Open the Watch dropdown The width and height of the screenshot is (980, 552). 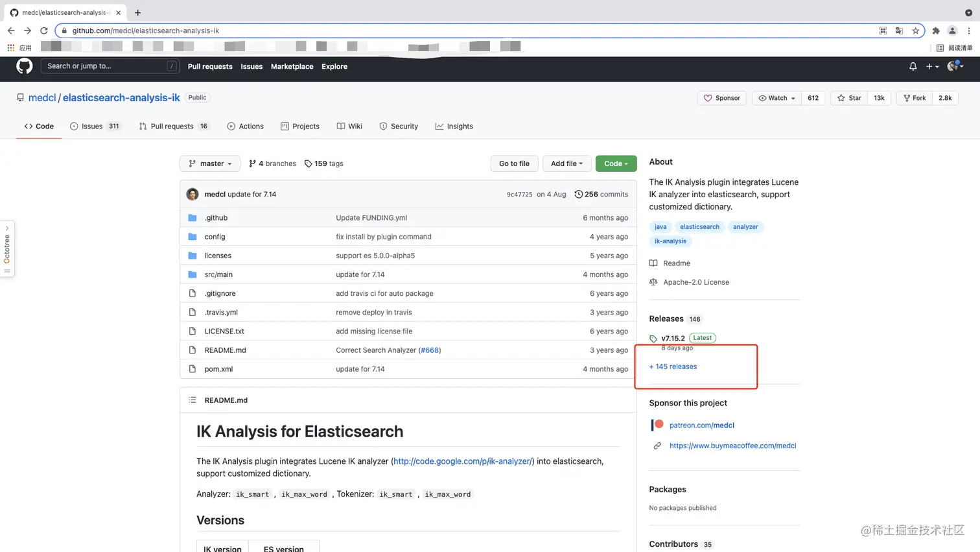(x=776, y=98)
